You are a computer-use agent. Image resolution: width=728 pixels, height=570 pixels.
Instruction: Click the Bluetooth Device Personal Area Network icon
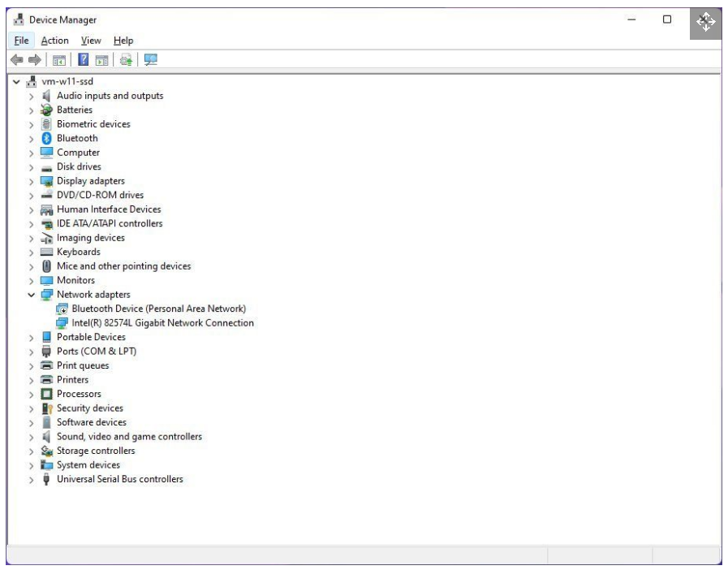pos(62,309)
